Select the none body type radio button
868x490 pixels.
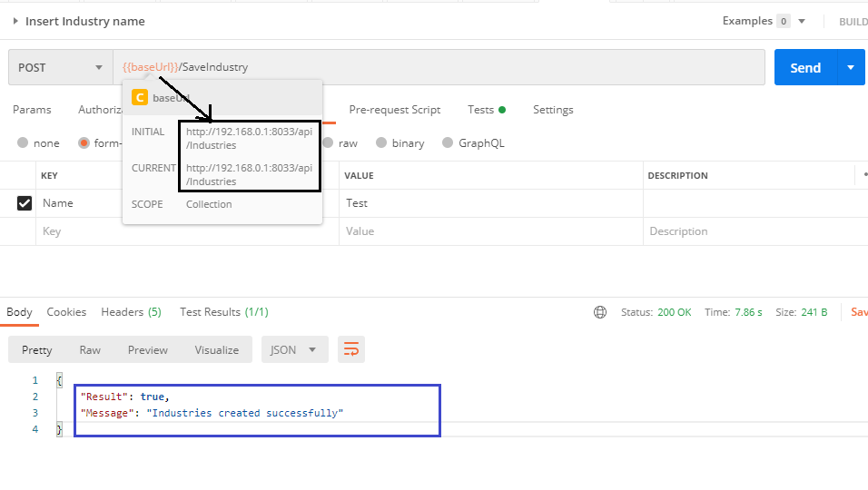click(x=23, y=142)
